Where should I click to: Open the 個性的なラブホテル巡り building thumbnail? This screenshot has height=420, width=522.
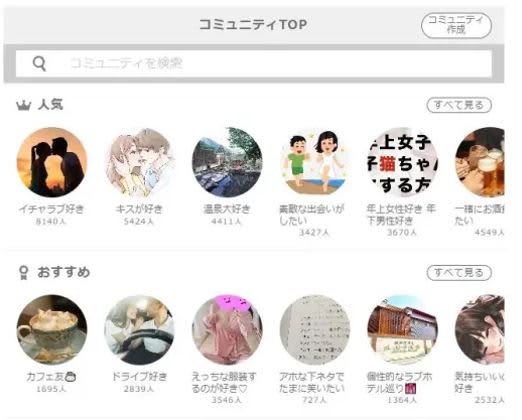click(x=402, y=330)
